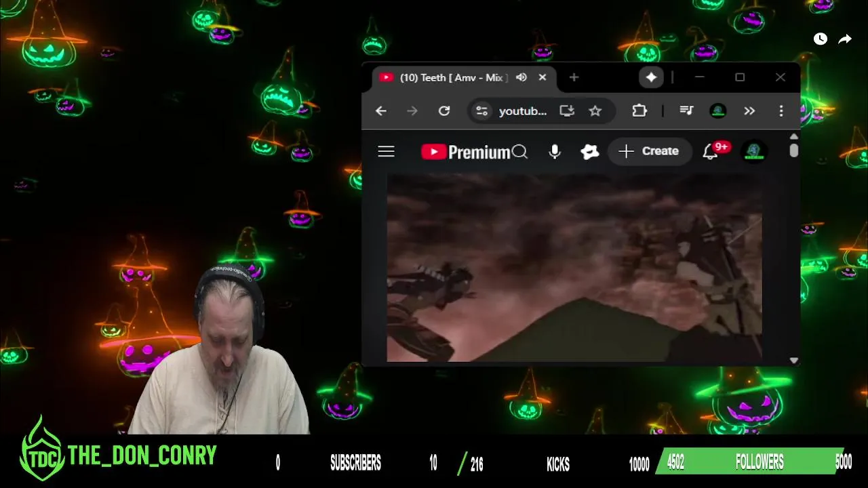Open the site information icon in address bar
The image size is (868, 488).
pos(481,111)
